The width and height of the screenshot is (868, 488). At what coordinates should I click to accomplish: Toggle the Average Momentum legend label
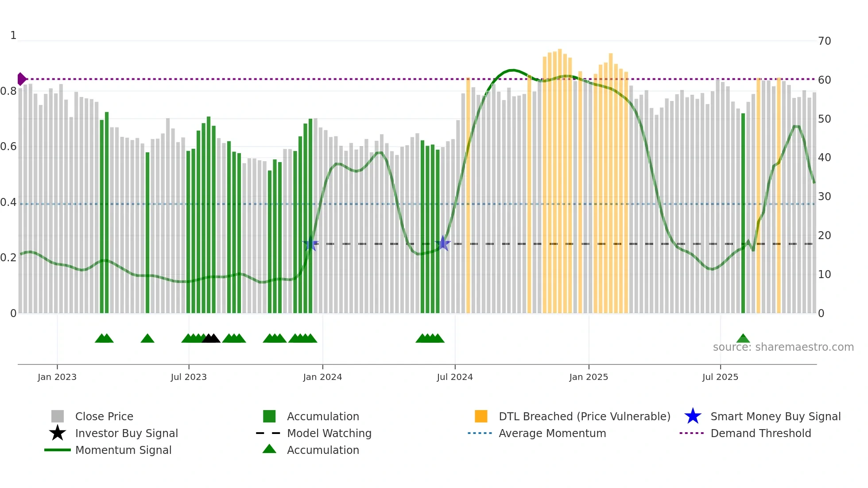tap(552, 433)
